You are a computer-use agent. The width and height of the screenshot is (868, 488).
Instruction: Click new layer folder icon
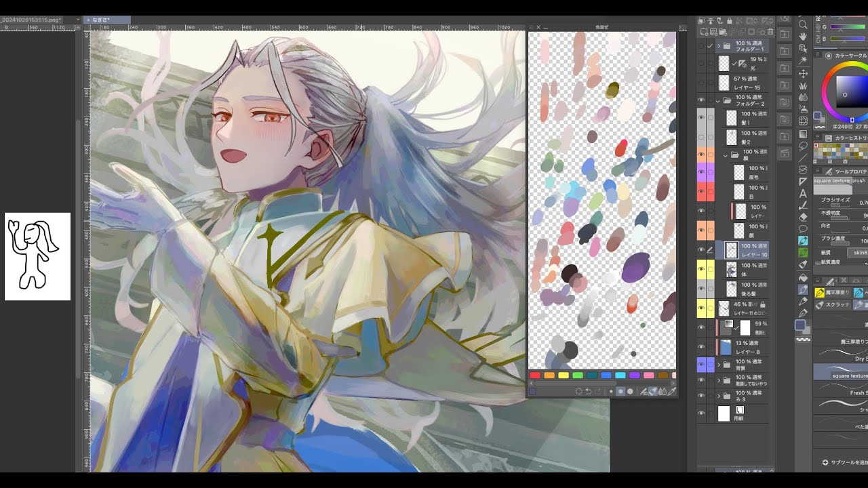pos(723,32)
